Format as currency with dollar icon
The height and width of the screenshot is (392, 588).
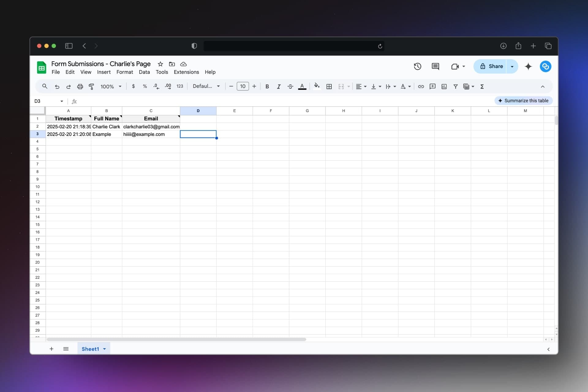[133, 86]
